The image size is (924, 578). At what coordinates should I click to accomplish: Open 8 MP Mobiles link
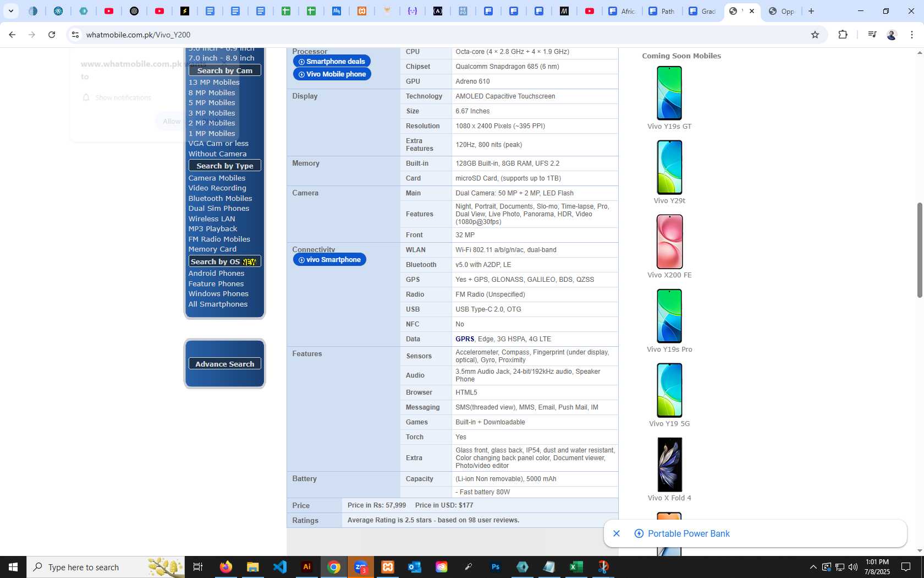(212, 93)
